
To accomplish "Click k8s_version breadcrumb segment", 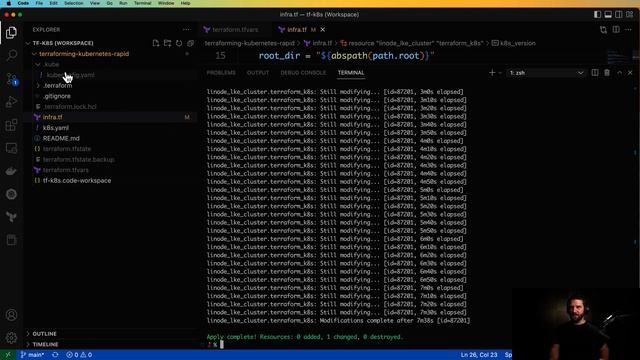I will 513,43.
